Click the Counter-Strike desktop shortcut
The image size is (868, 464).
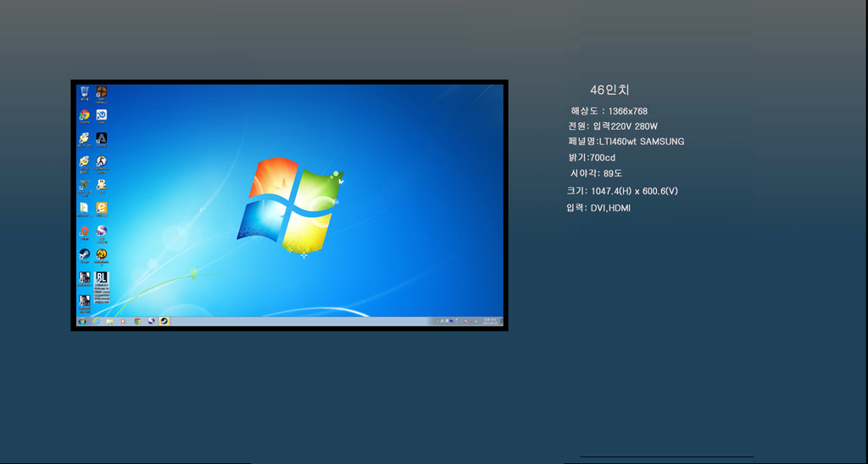(x=101, y=161)
